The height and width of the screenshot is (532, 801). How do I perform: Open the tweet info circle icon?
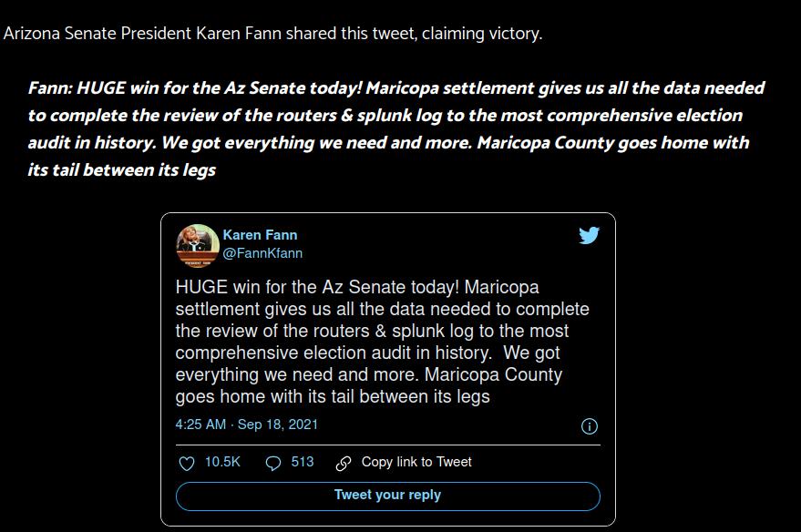click(x=590, y=426)
